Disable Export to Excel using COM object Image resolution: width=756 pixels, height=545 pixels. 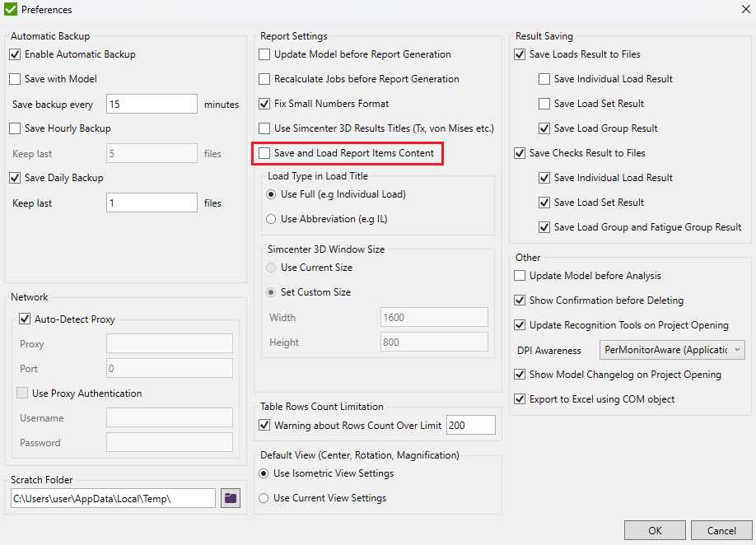[520, 398]
